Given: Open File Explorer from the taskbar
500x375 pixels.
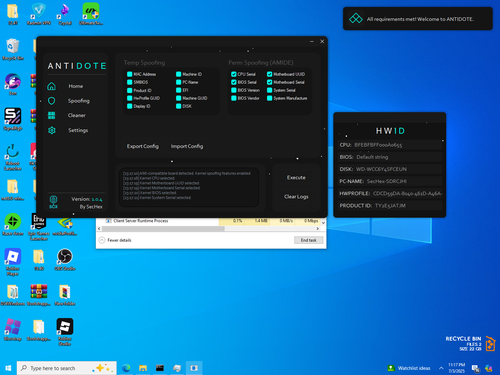Looking at the screenshot, I should tap(143, 368).
